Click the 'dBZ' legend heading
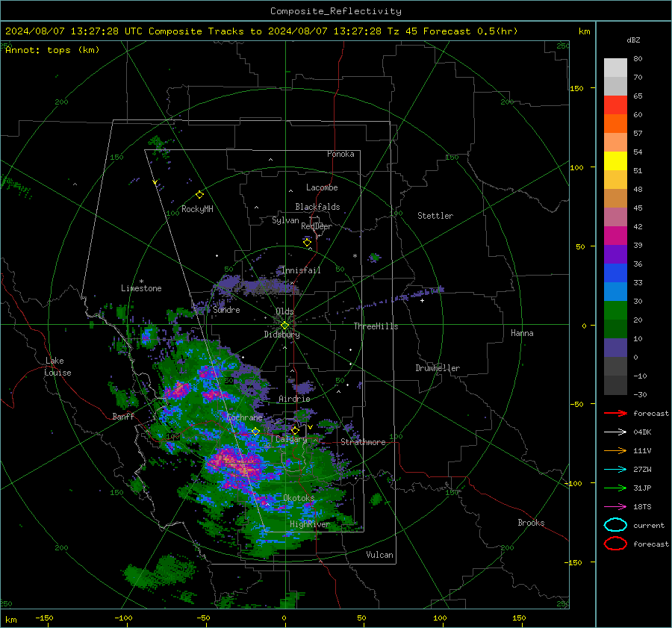 coord(633,40)
